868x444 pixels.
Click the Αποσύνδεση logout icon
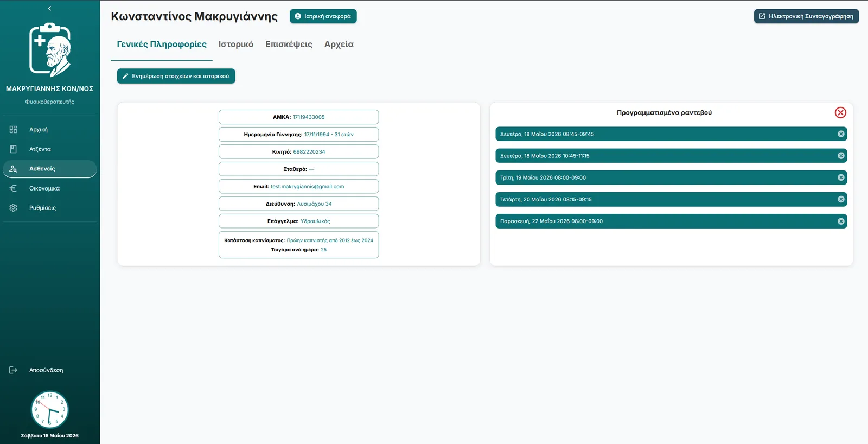14,370
